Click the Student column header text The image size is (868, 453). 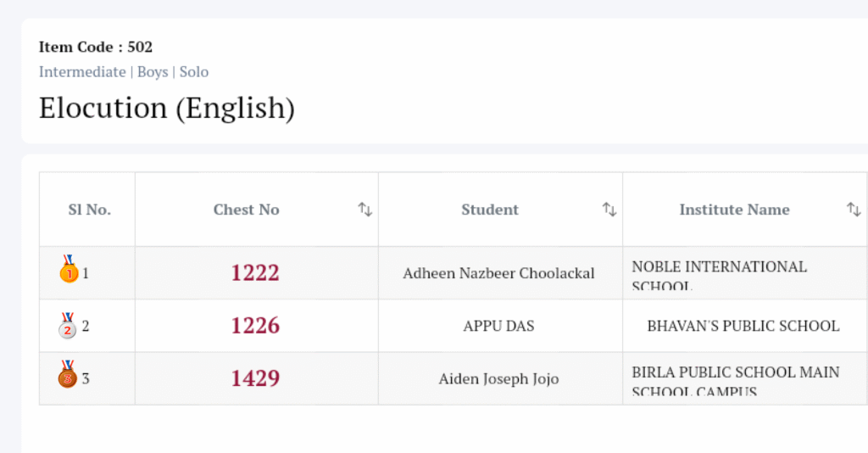pyautogui.click(x=490, y=210)
